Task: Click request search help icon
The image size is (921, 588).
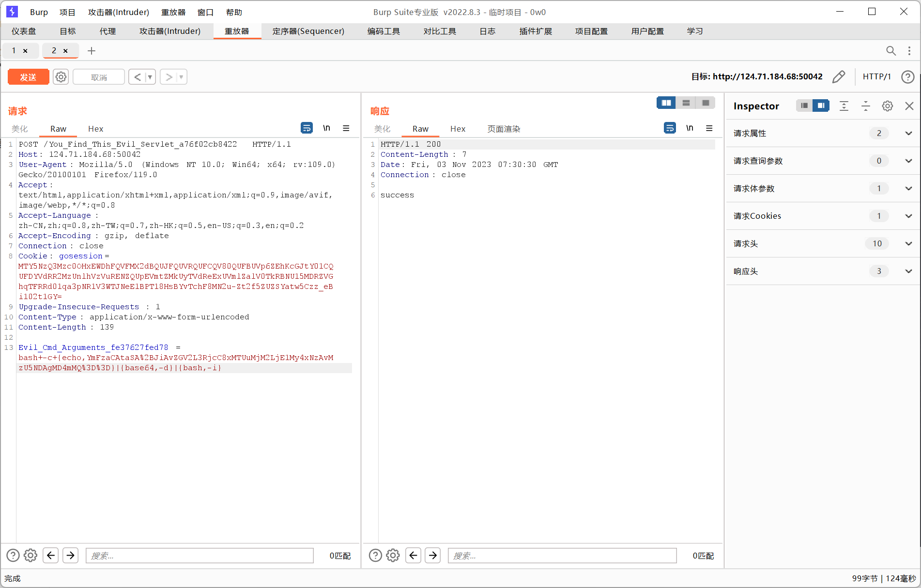Action: coord(13,555)
